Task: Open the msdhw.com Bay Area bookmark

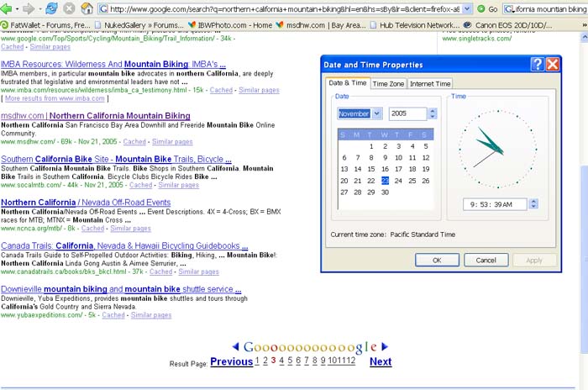Action: pyautogui.click(x=321, y=25)
